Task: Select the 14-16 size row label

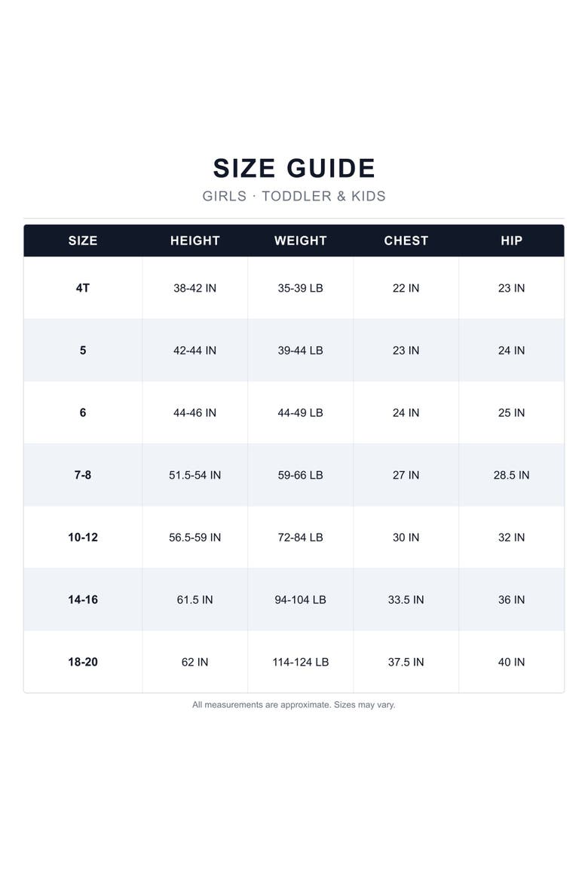Action: click(x=83, y=599)
